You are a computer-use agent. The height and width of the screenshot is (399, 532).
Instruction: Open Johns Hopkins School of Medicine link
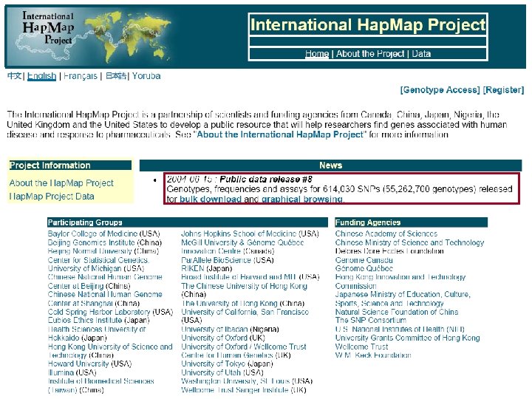[239, 233]
